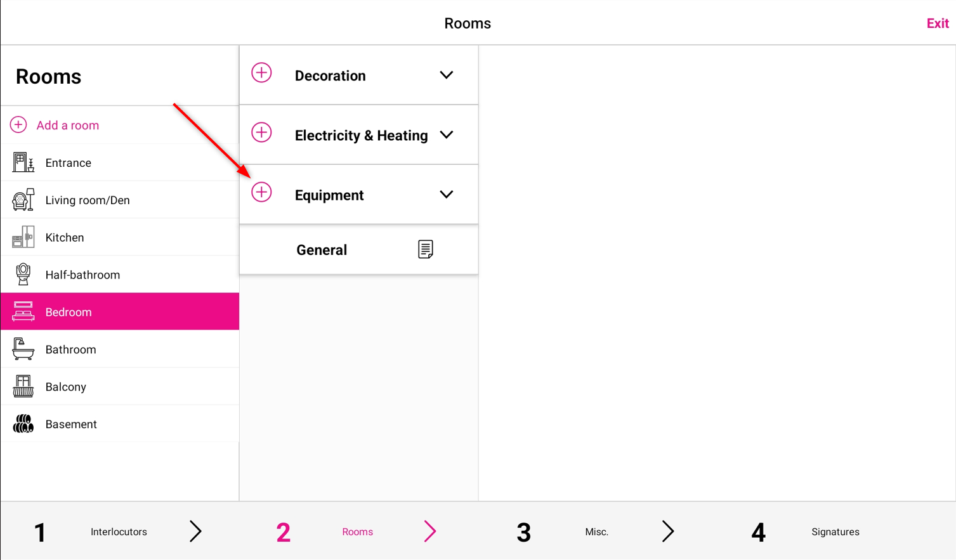Expand the Decoration section chevron
Image resolution: width=956 pixels, height=560 pixels.
(x=447, y=75)
